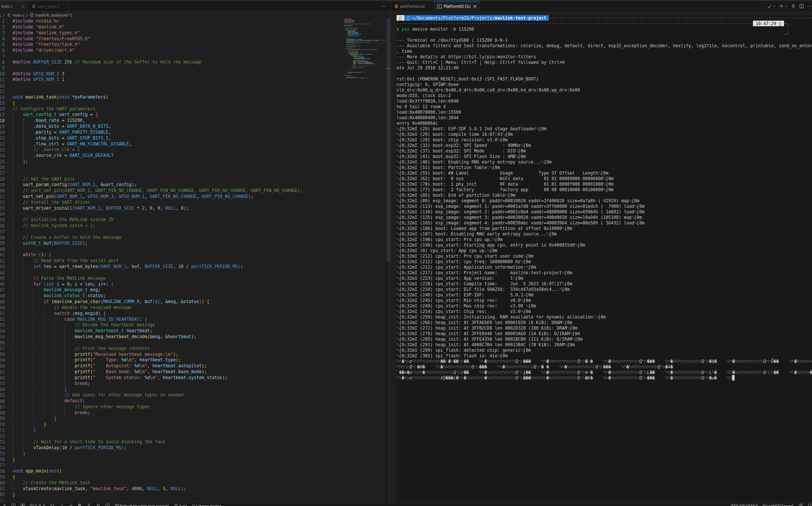Click the plug serial monitor icon
Viewport: 812px width, 506px height.
(793, 6)
